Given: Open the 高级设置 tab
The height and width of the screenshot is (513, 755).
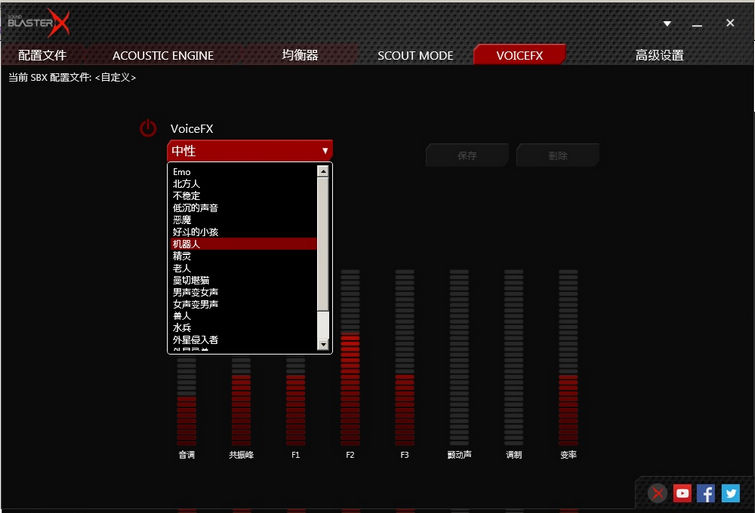Looking at the screenshot, I should tap(659, 55).
